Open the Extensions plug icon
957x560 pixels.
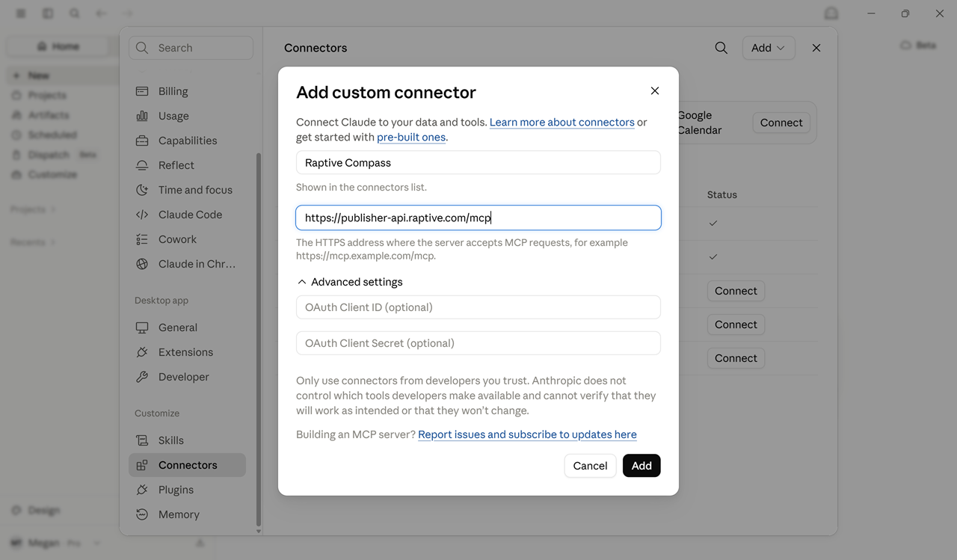(142, 352)
